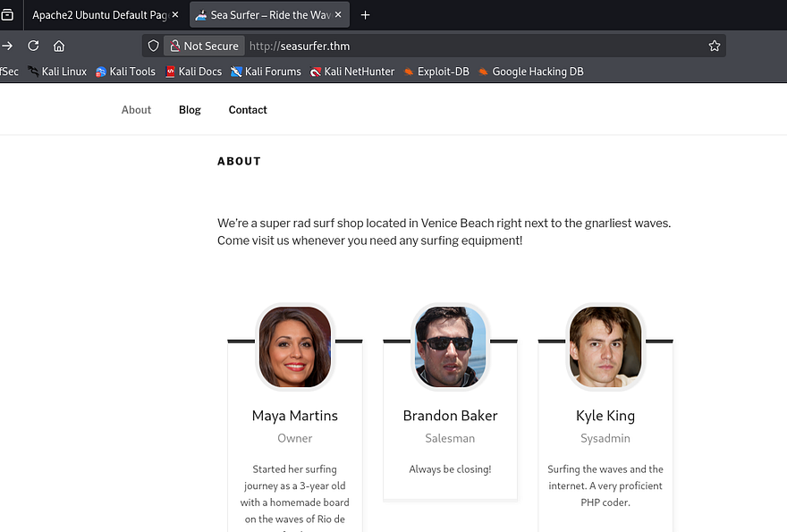Click the Not Secure connection indicator
The image size is (787, 532).
click(x=204, y=46)
